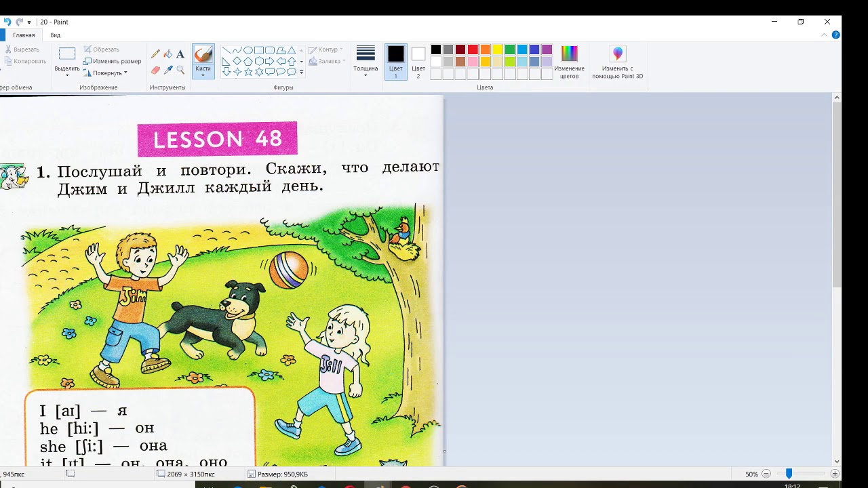The width and height of the screenshot is (868, 488).
Task: Open the Help question mark icon
Action: (835, 35)
